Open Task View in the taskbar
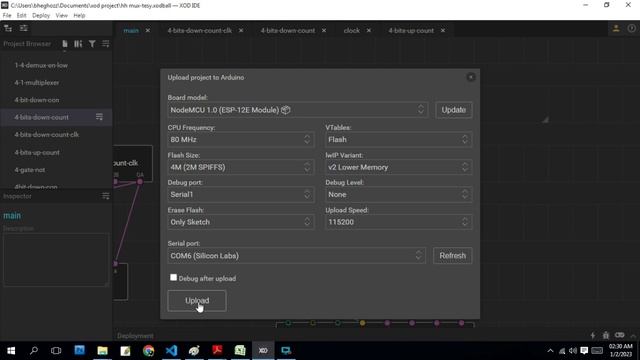This screenshot has width=640, height=360. coord(56,351)
